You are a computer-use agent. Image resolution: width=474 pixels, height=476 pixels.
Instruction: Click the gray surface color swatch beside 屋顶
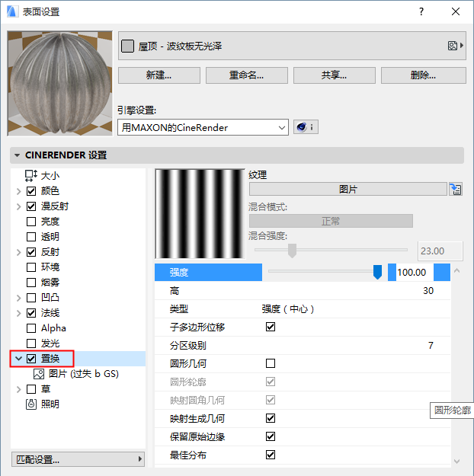pyautogui.click(x=127, y=46)
